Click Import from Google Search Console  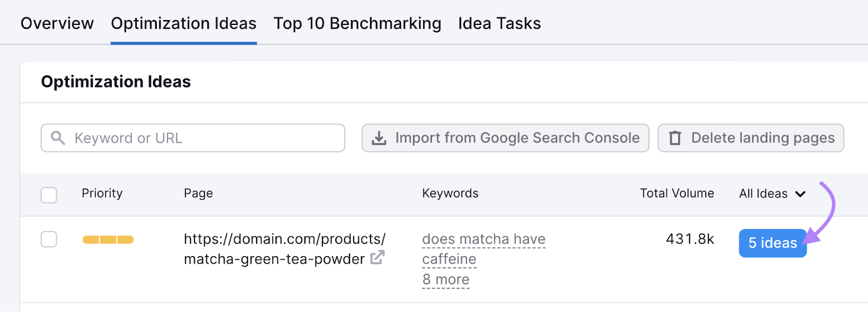click(505, 138)
